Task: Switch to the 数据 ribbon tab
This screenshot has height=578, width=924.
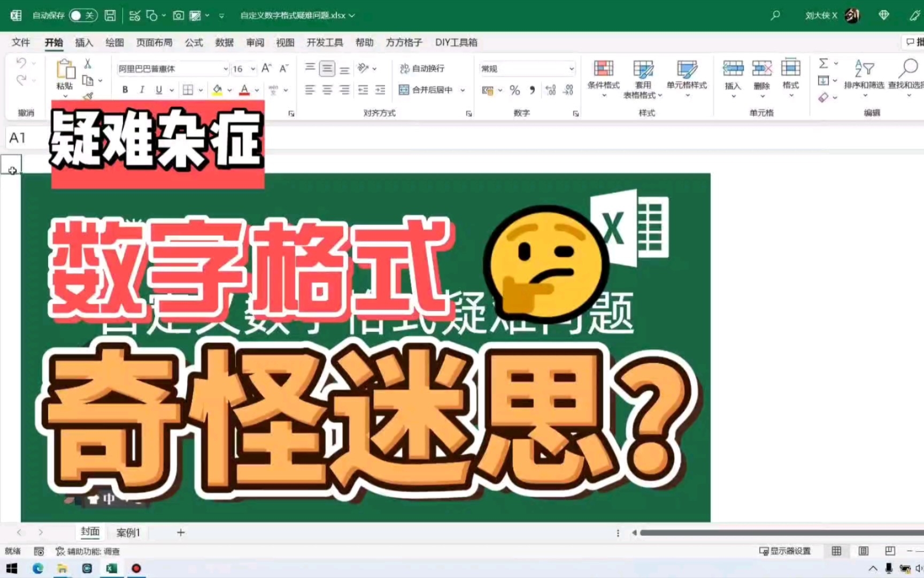Action: point(224,42)
